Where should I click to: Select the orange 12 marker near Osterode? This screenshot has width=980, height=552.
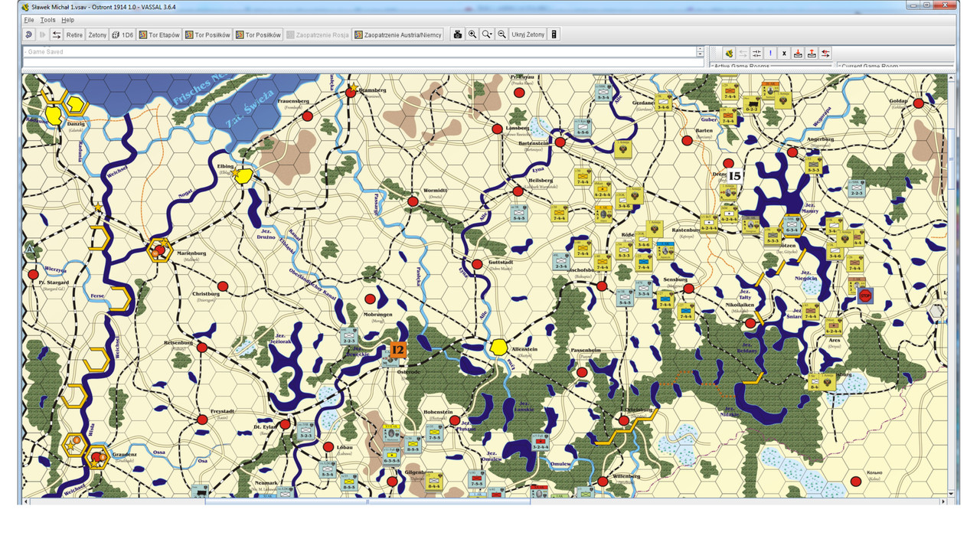[x=397, y=350]
